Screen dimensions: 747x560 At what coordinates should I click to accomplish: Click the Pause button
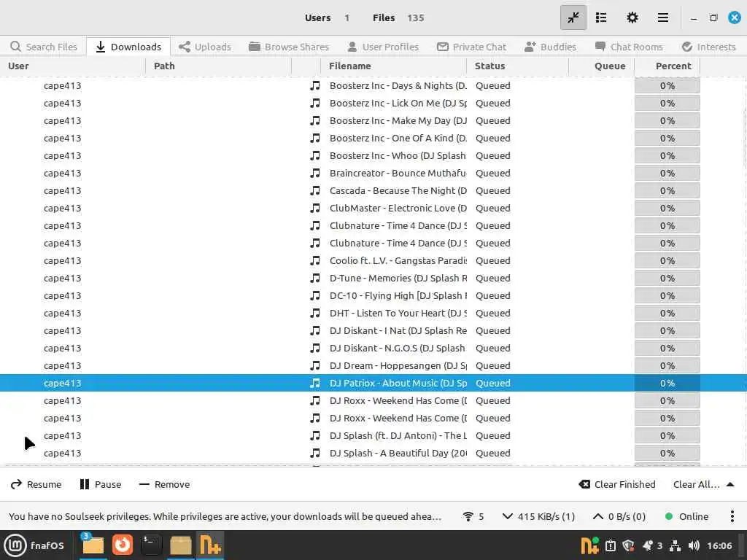pos(101,484)
